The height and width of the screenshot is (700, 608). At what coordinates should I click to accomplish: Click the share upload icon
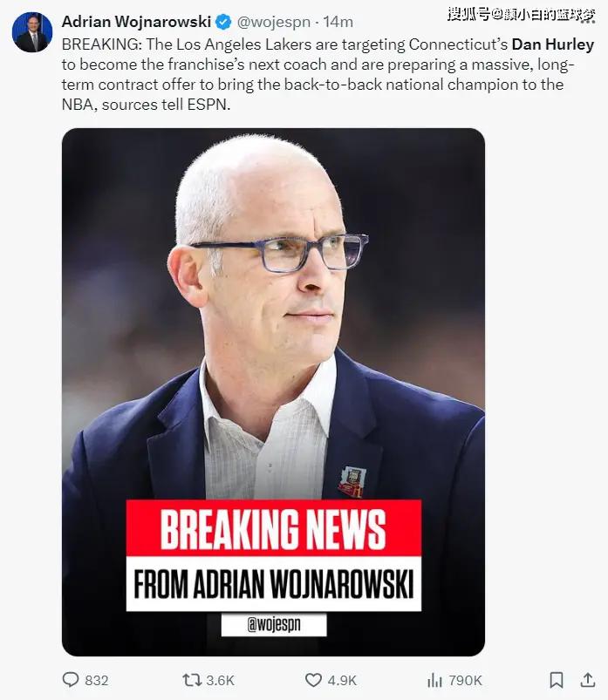tap(588, 679)
